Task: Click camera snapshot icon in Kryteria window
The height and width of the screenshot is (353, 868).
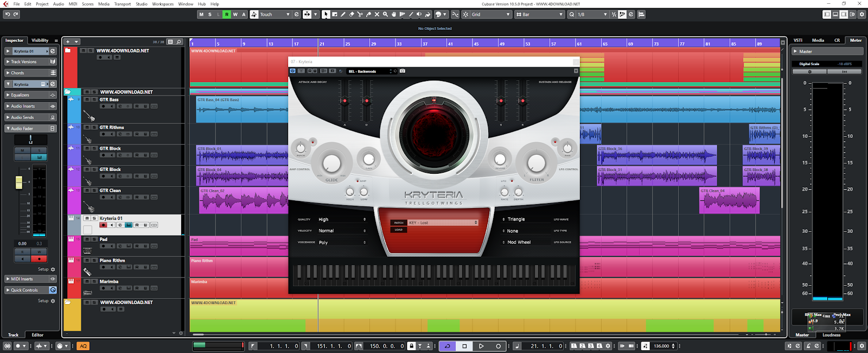Action: 403,71
